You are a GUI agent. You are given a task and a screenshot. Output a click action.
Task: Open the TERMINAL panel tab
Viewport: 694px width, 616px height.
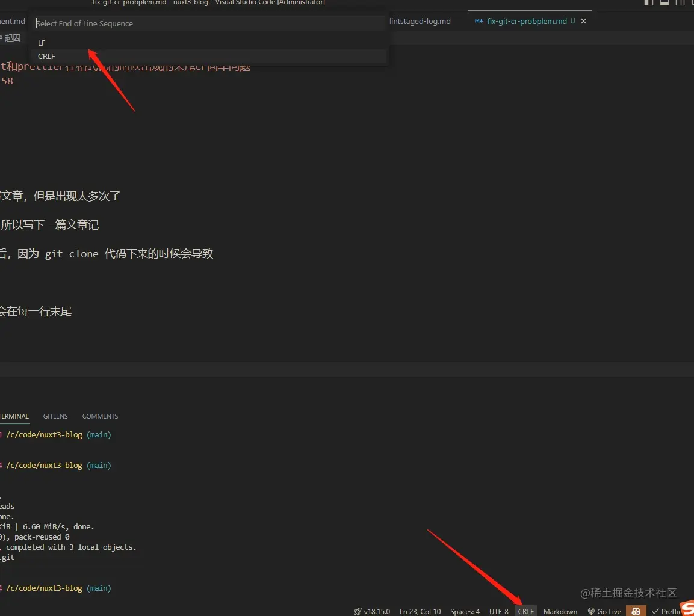pos(14,416)
